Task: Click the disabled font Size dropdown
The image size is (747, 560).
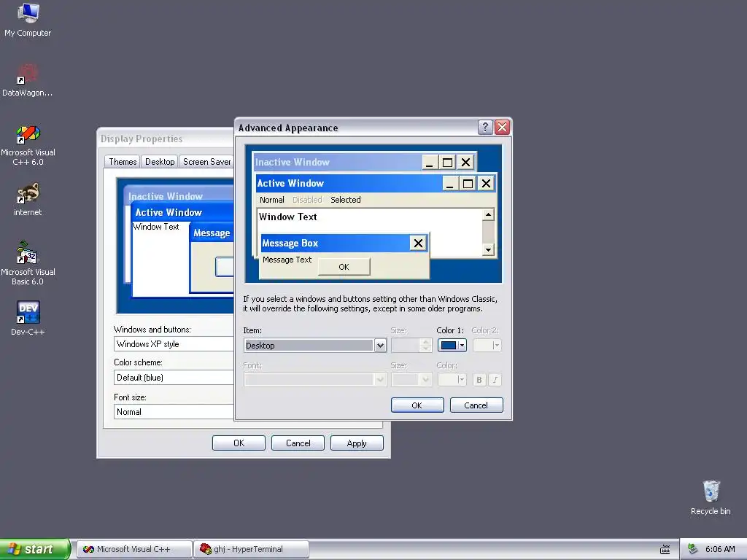Action: (x=411, y=379)
